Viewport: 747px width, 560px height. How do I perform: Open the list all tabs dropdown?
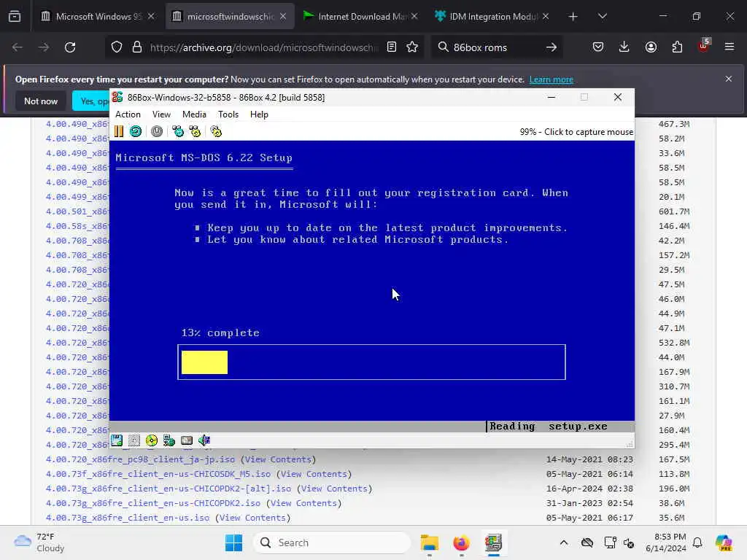[x=603, y=17]
